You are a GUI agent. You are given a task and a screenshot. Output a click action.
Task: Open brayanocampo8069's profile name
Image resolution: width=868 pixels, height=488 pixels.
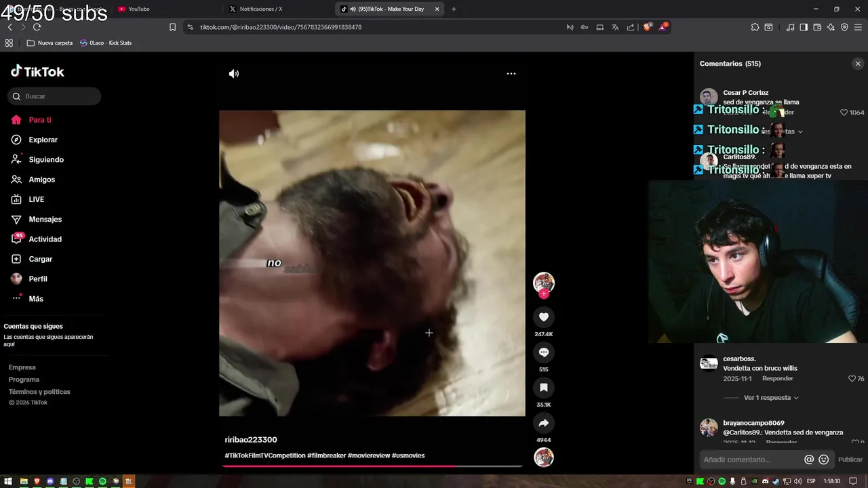[x=753, y=423]
